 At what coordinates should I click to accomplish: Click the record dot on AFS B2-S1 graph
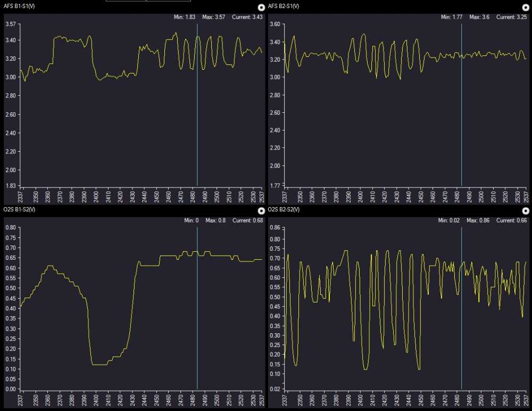point(526,7)
